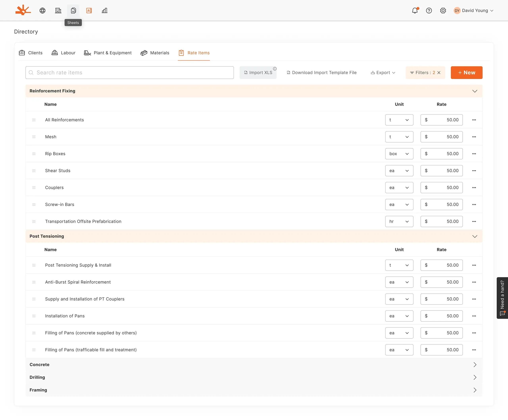Screen dimensions: 508x420
Task: Show Import XLS info icon
Action: pyautogui.click(x=275, y=69)
